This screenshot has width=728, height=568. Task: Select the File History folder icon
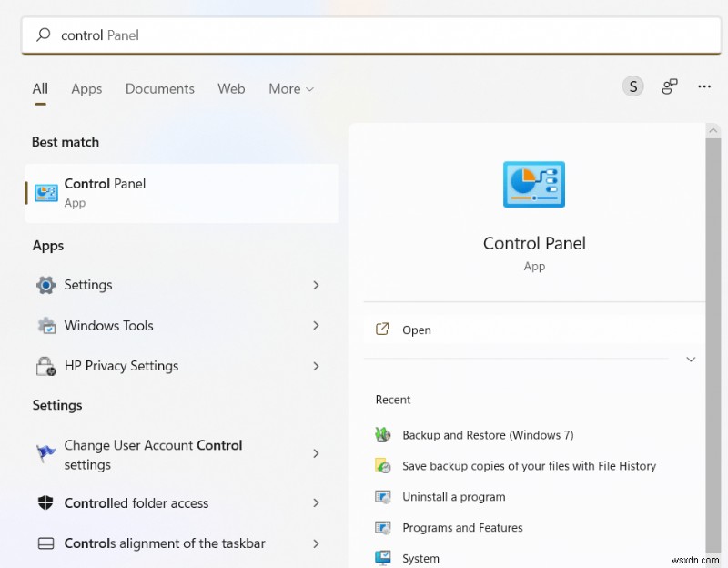pos(383,466)
